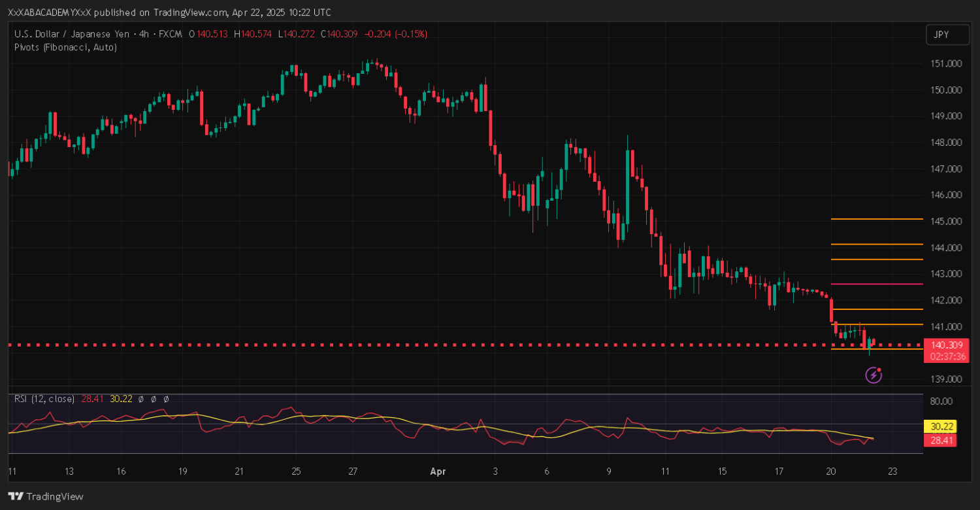Click the 25 date label on the time axis

tap(296, 471)
